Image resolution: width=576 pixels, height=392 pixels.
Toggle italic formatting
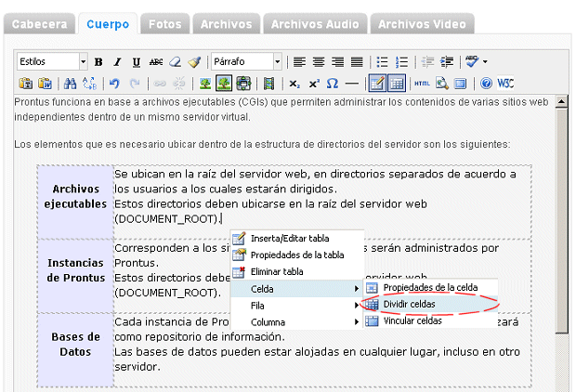pos(117,62)
